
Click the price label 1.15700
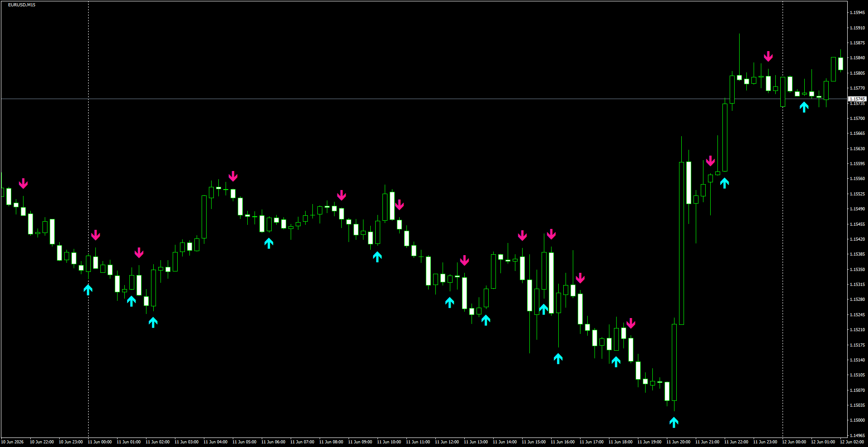point(857,119)
